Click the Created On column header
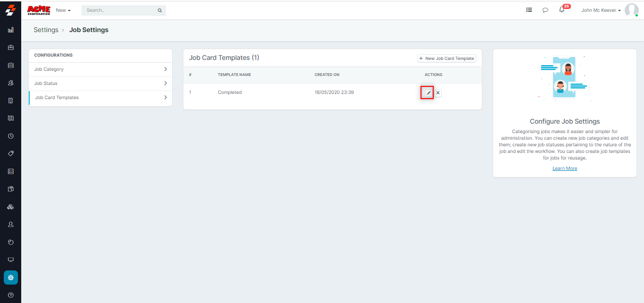The height and width of the screenshot is (303, 644). [x=327, y=75]
